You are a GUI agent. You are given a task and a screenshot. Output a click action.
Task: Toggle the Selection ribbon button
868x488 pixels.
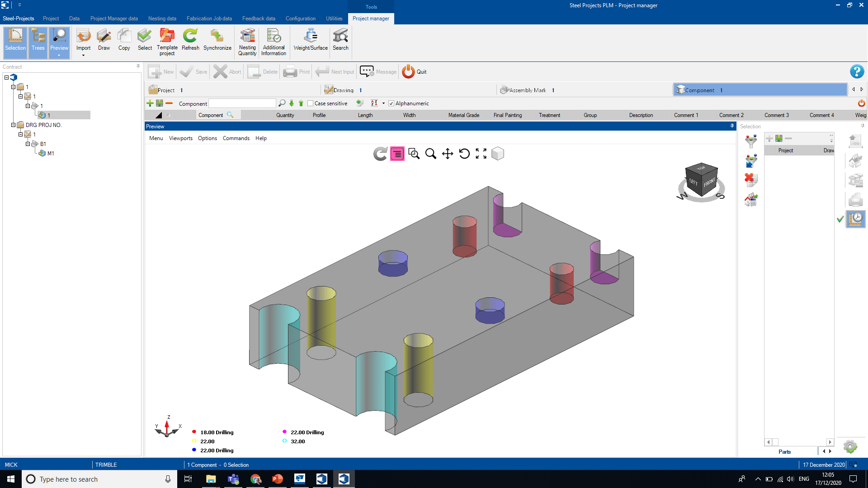[15, 42]
